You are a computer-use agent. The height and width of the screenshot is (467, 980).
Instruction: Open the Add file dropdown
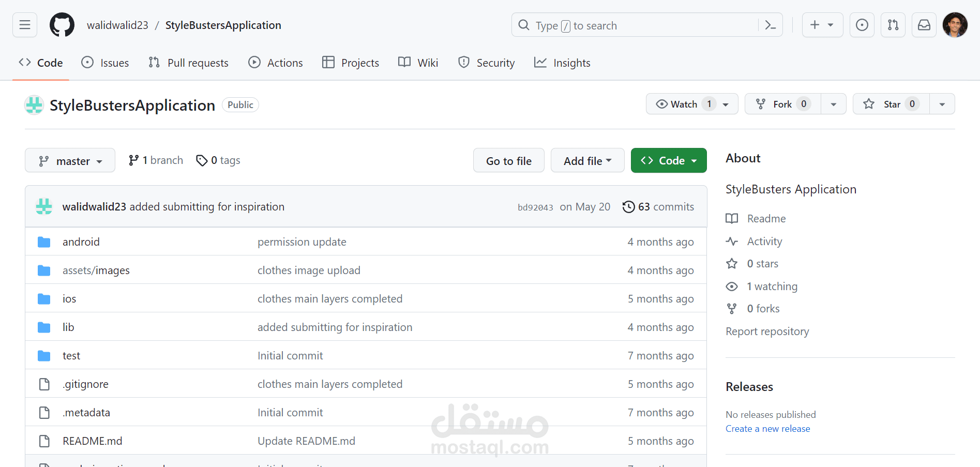point(587,160)
